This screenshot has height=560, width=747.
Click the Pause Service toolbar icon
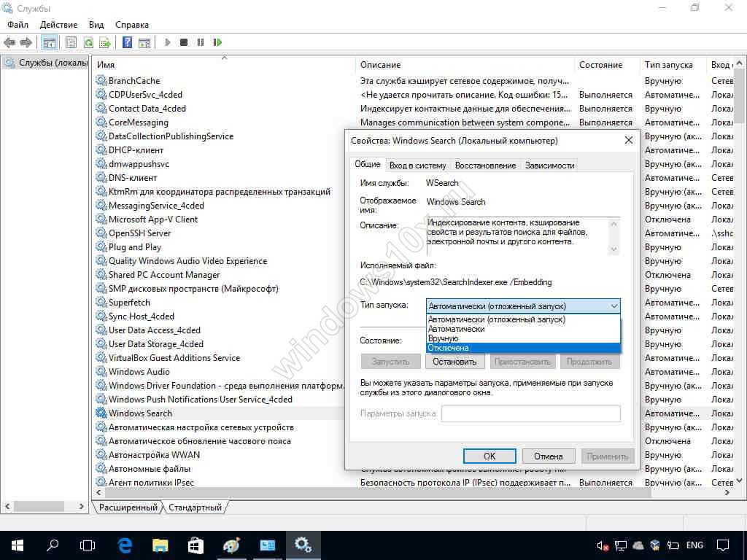[201, 42]
